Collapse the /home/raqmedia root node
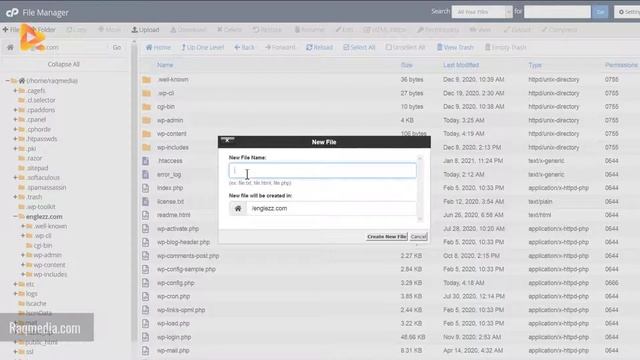 point(7,81)
